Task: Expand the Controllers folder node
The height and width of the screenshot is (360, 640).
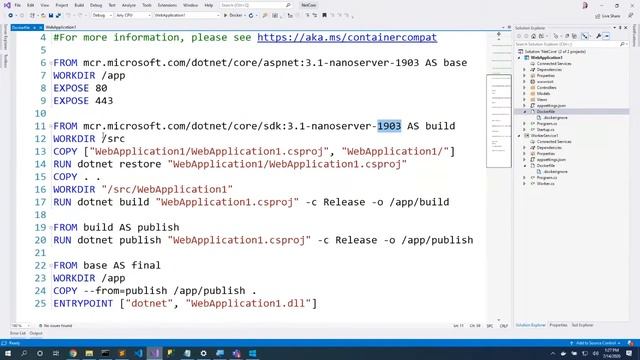Action: tap(524, 88)
